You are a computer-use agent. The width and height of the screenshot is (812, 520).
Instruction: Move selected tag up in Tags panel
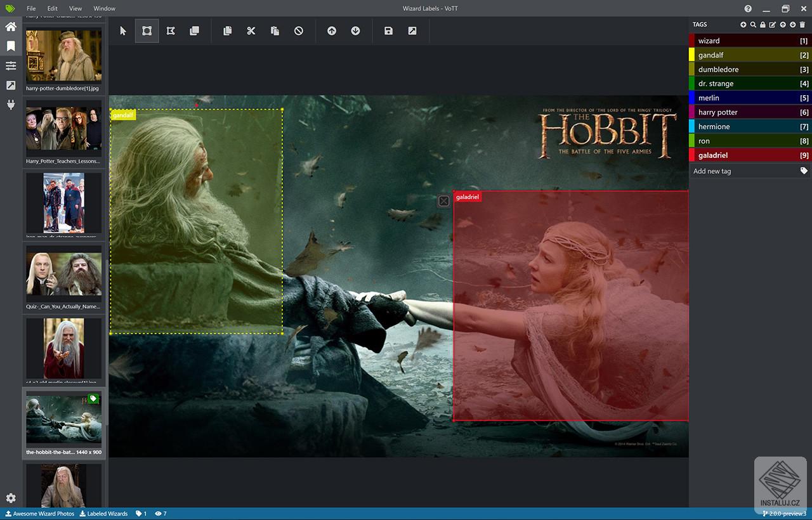point(783,25)
